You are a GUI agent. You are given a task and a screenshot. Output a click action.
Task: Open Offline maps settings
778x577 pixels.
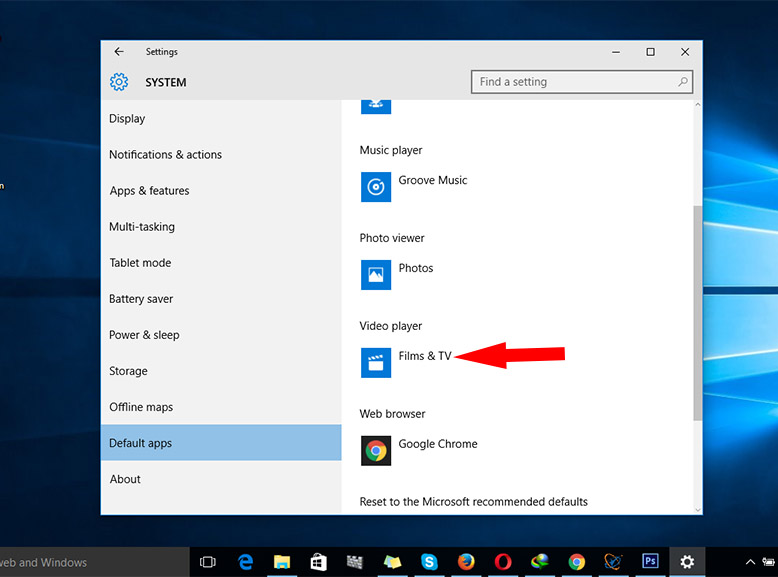221,407
